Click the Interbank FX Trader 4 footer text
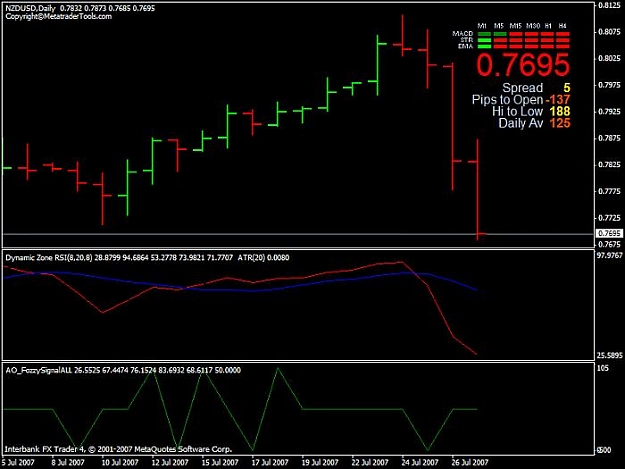This screenshot has height=469, width=625. [118, 449]
